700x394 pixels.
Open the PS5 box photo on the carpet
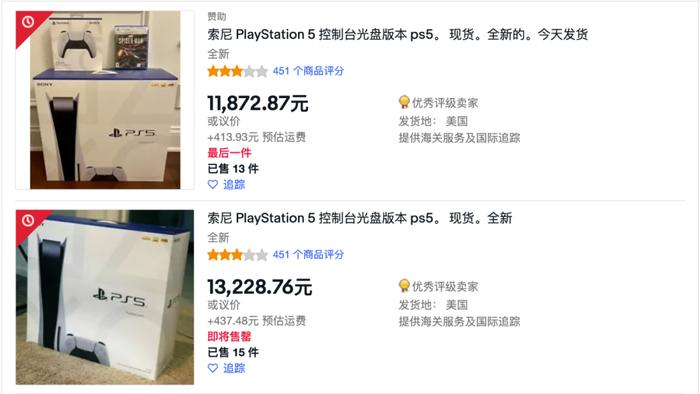pos(105,297)
